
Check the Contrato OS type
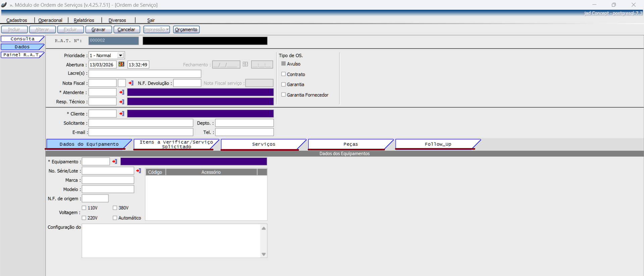point(284,74)
